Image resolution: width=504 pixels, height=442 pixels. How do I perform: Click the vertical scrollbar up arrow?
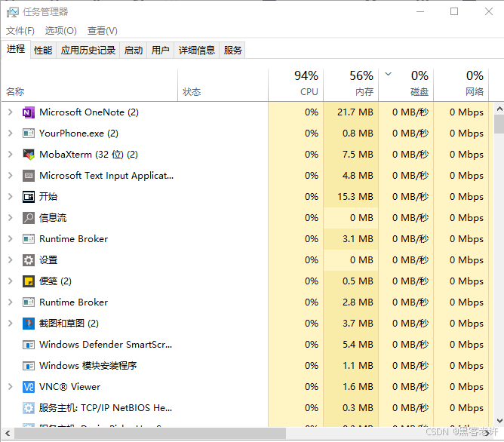(x=499, y=109)
